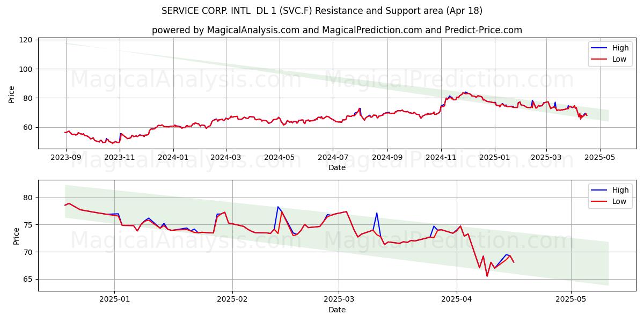Click the top chart x-axis label 2024-01

point(173,158)
